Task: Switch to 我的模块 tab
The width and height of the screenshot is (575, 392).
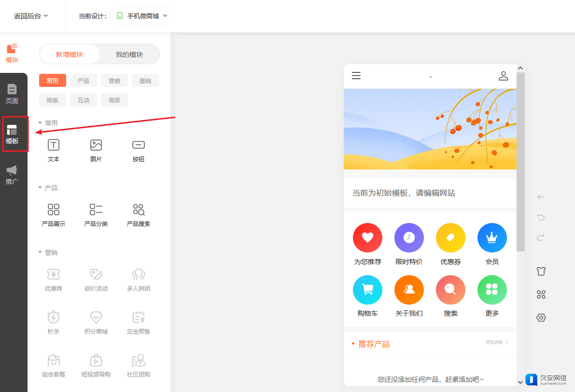Action: click(129, 55)
